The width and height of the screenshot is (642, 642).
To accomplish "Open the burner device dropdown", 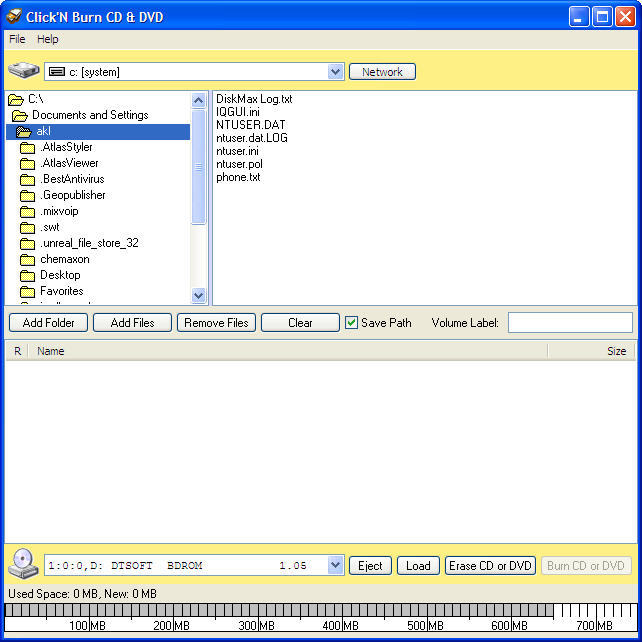I will tap(336, 566).
